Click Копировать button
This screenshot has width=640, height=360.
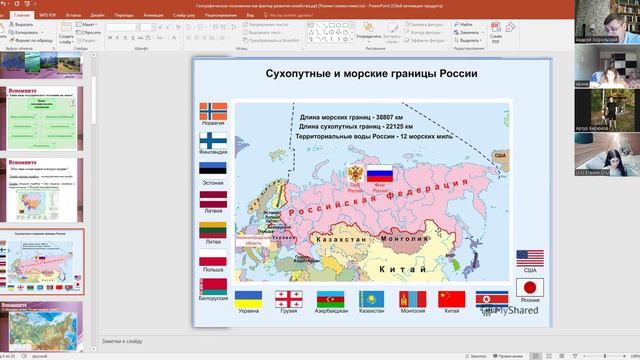click(x=24, y=32)
